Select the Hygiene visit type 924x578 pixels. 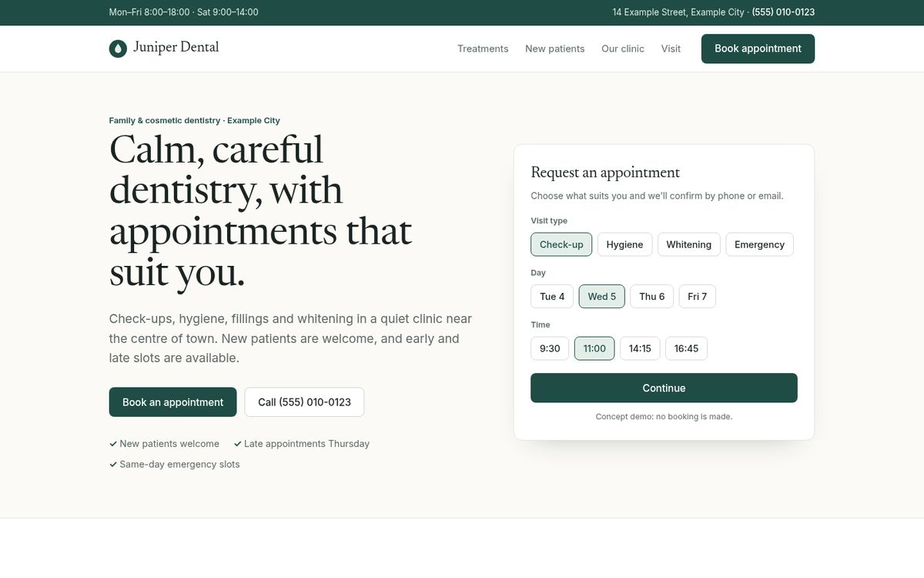tap(624, 244)
